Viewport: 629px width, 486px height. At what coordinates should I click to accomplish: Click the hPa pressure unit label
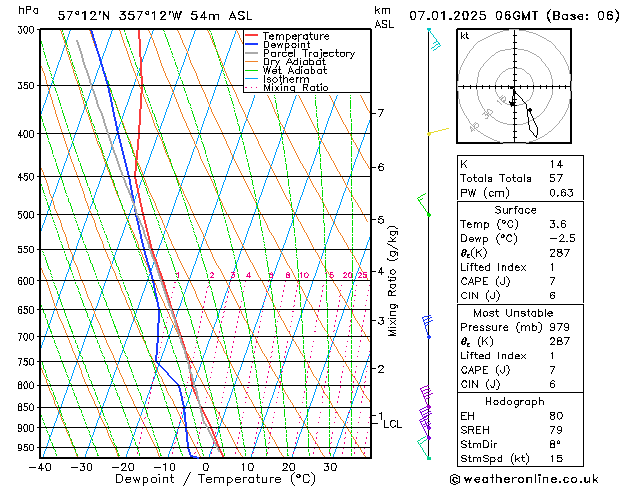click(28, 10)
